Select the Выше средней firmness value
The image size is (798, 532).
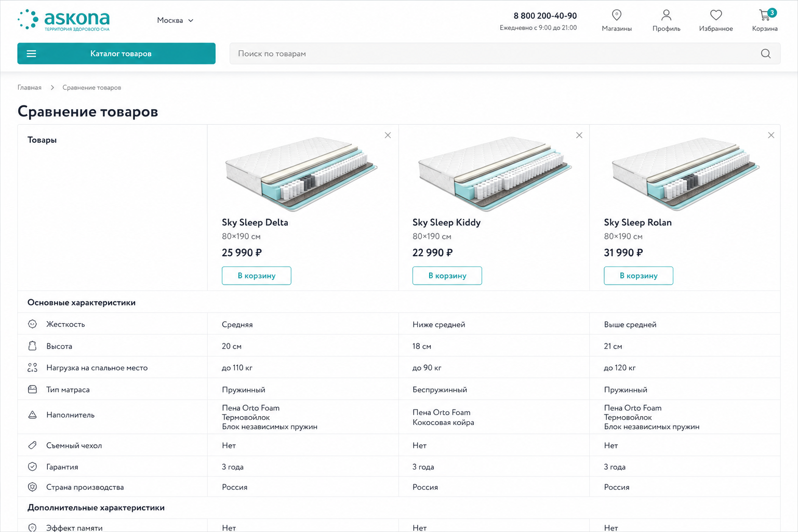[x=630, y=324]
